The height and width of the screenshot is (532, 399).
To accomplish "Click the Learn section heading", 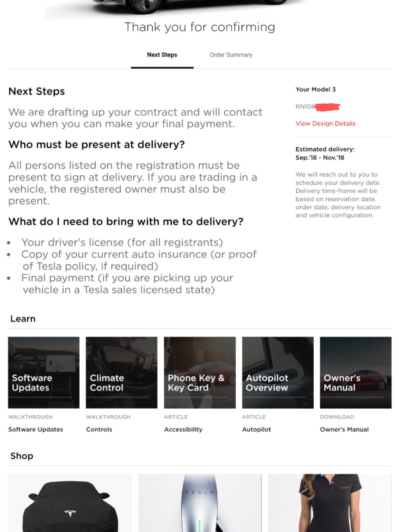I will click(x=23, y=319).
